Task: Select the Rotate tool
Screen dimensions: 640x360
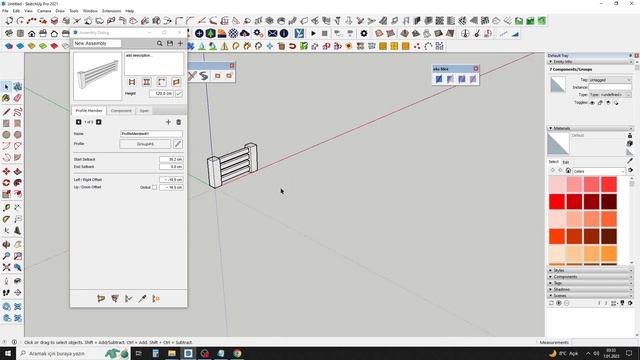Action: pyautogui.click(x=6, y=183)
